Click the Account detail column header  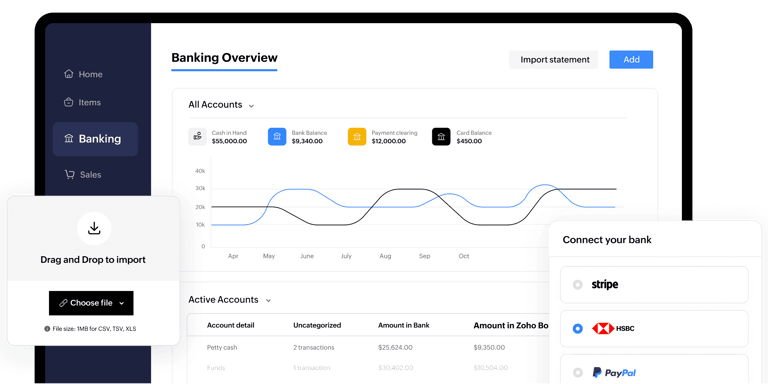pos(231,325)
